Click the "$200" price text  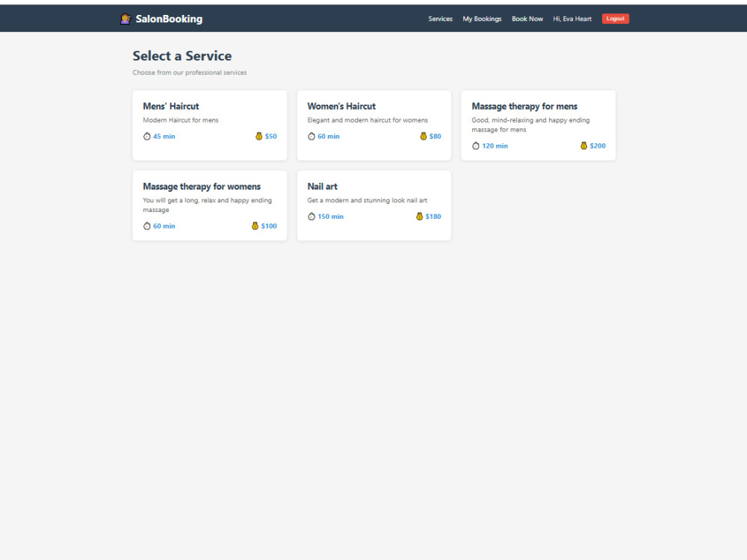click(598, 146)
